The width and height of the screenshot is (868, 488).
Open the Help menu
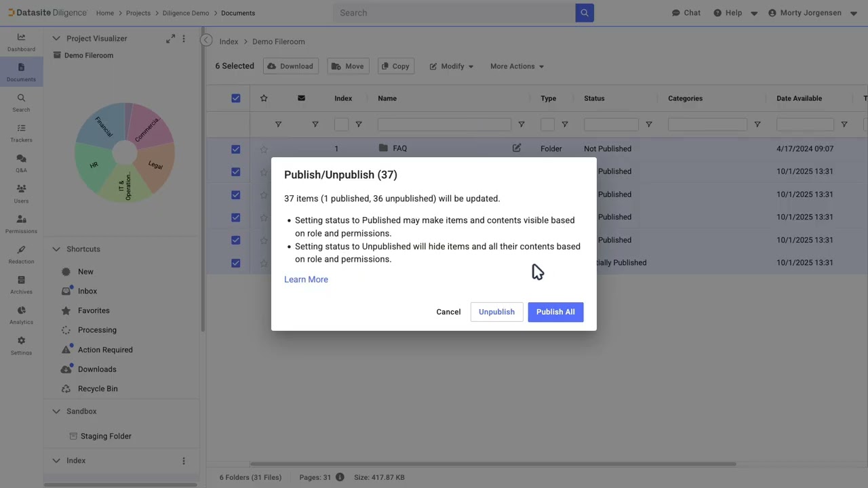[x=735, y=13]
